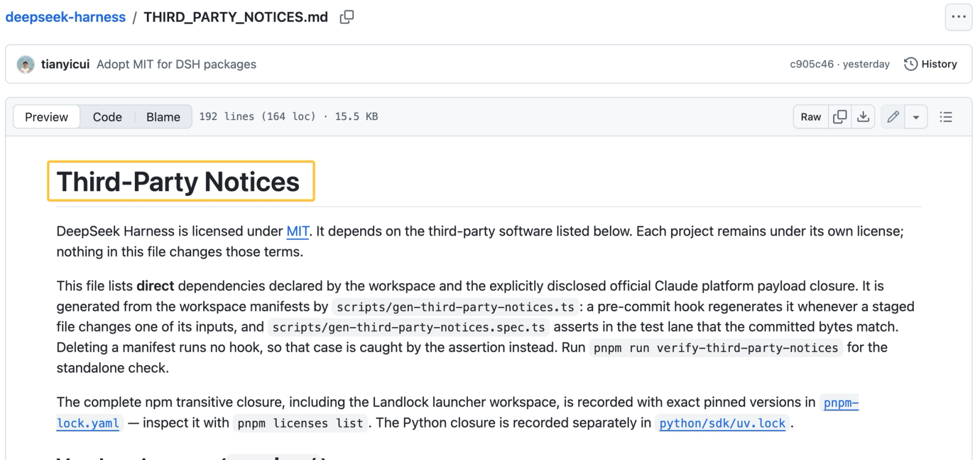Viewport: 980px width, 460px height.
Task: Click 'scripts/gen-third-party-notices.ts' code text
Action: 456,307
